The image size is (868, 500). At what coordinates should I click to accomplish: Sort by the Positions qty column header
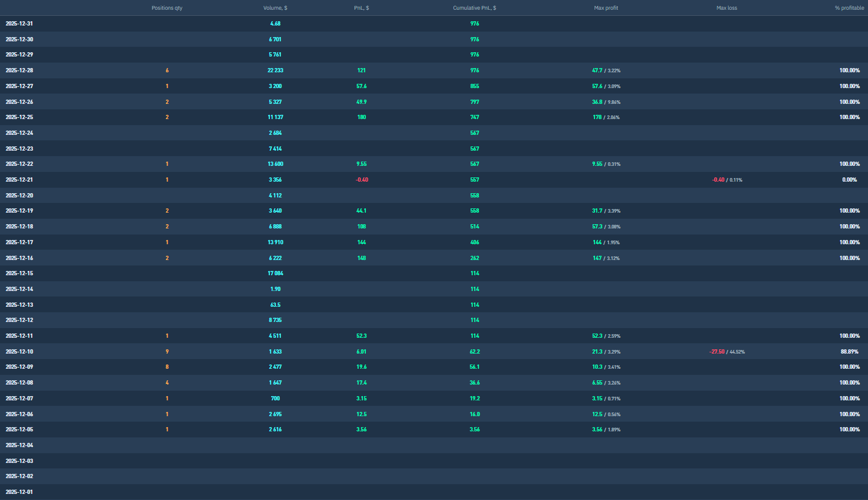(167, 8)
